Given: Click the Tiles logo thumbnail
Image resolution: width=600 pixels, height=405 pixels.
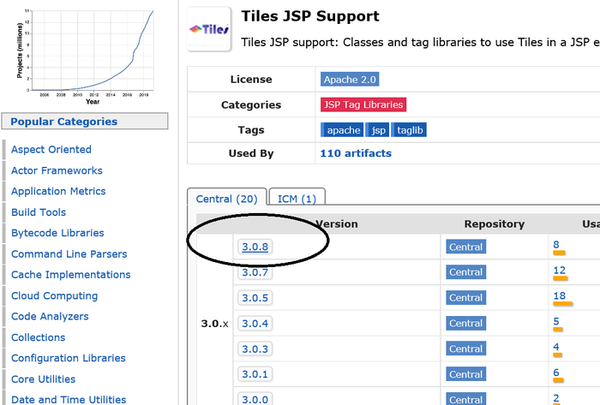Looking at the screenshot, I should coord(209,29).
